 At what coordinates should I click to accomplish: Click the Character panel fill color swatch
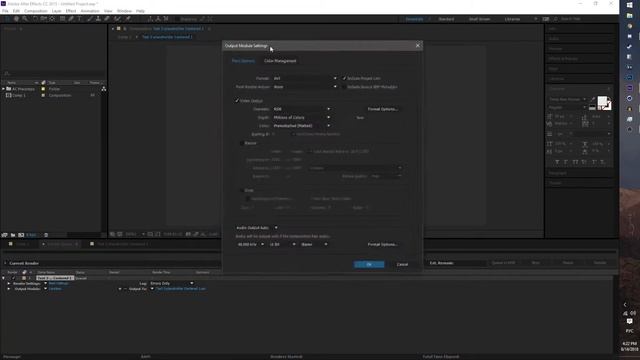point(602,101)
